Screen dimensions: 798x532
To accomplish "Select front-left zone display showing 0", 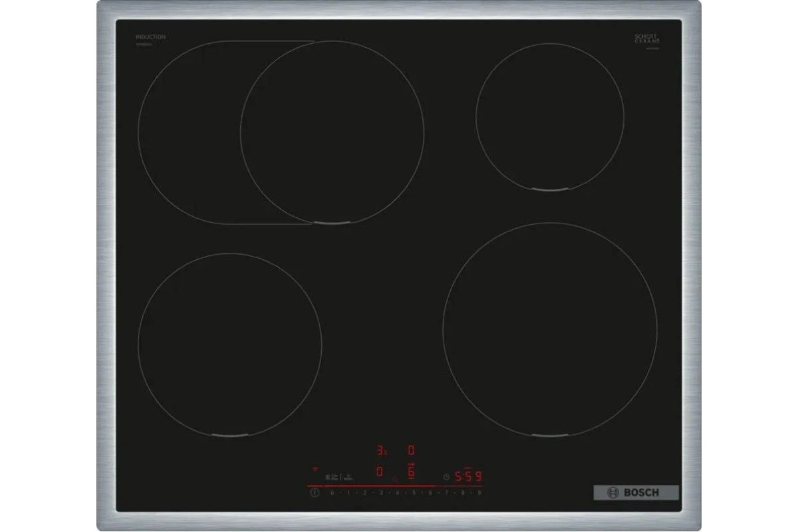I will [x=380, y=471].
